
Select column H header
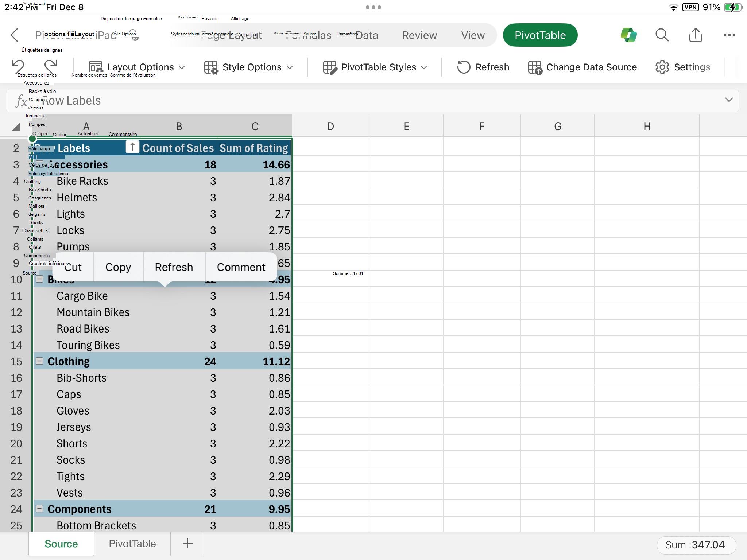(x=647, y=126)
